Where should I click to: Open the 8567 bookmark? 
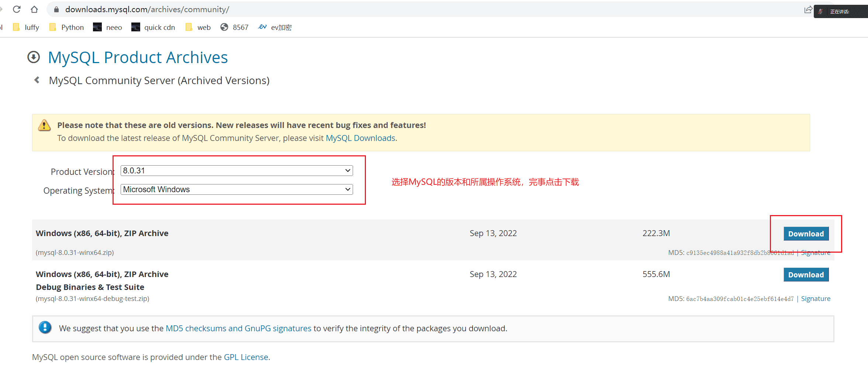tap(235, 27)
